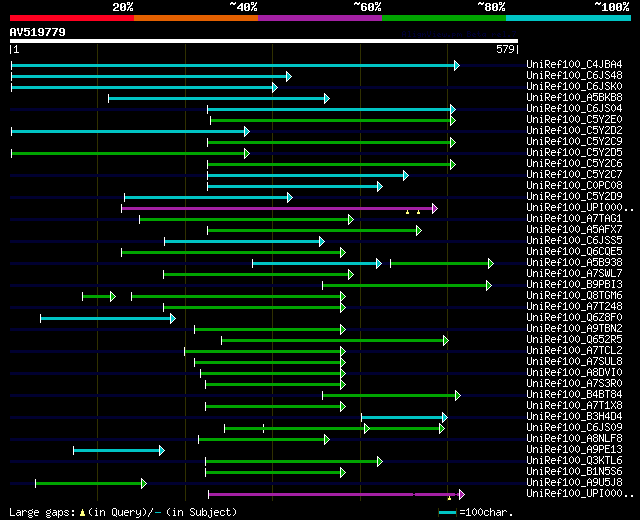Viewport: 640px width, 520px height.
Task: Choose UniRef100_A9TBN2 label
Action: pyautogui.click(x=574, y=329)
